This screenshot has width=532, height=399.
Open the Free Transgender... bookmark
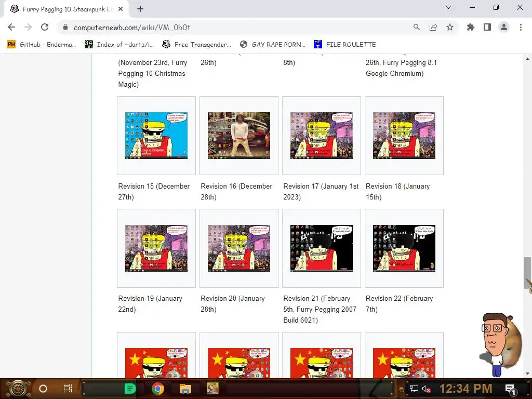(196, 45)
